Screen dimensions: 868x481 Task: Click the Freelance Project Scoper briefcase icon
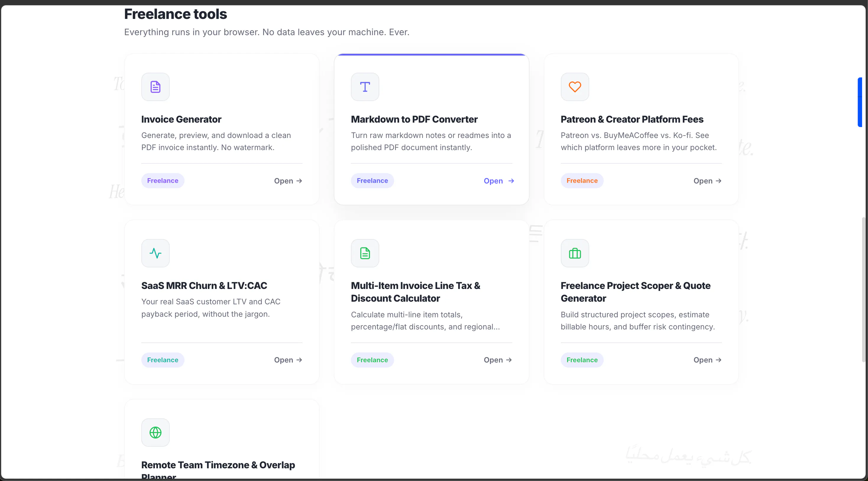575,253
